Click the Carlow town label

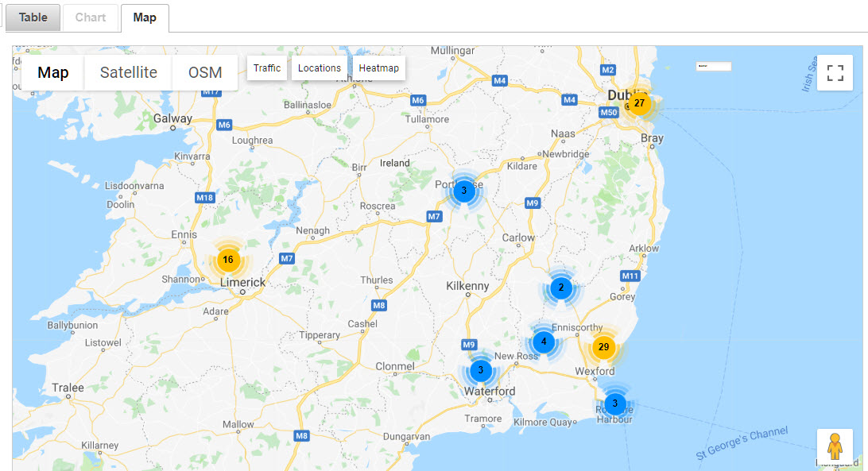(518, 237)
